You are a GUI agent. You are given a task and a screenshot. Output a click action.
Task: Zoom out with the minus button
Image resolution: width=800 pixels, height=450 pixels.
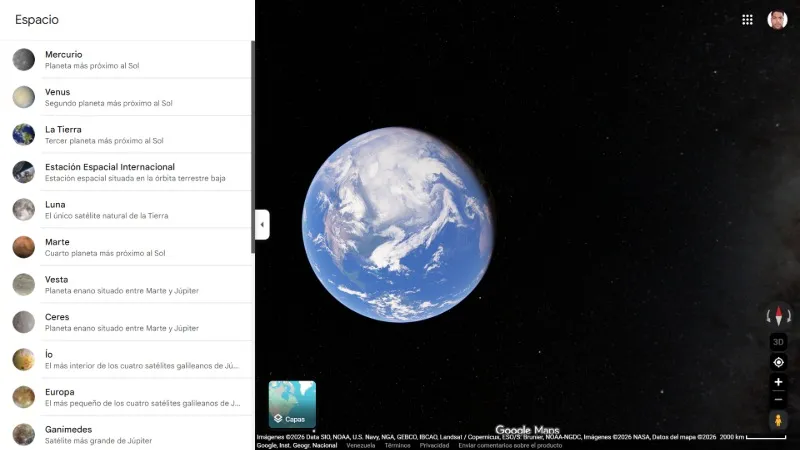tap(778, 399)
